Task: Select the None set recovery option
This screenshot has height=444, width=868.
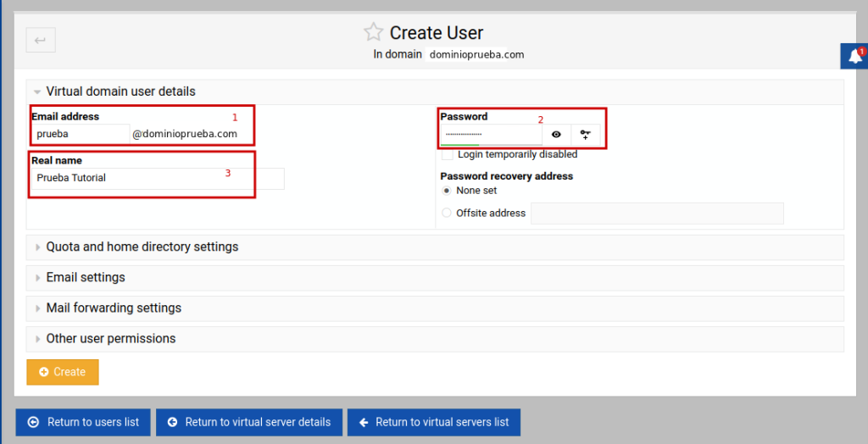Action: point(447,191)
